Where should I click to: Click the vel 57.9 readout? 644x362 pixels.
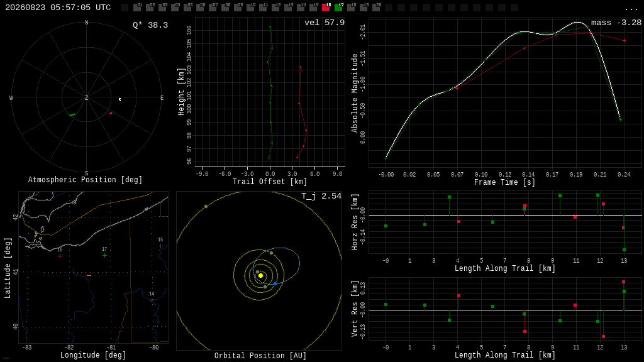tap(325, 23)
